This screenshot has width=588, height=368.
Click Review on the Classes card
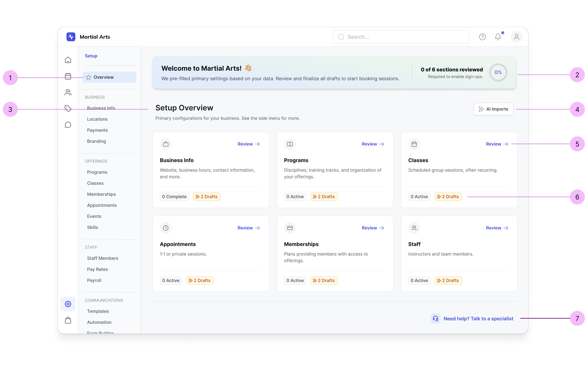497,144
